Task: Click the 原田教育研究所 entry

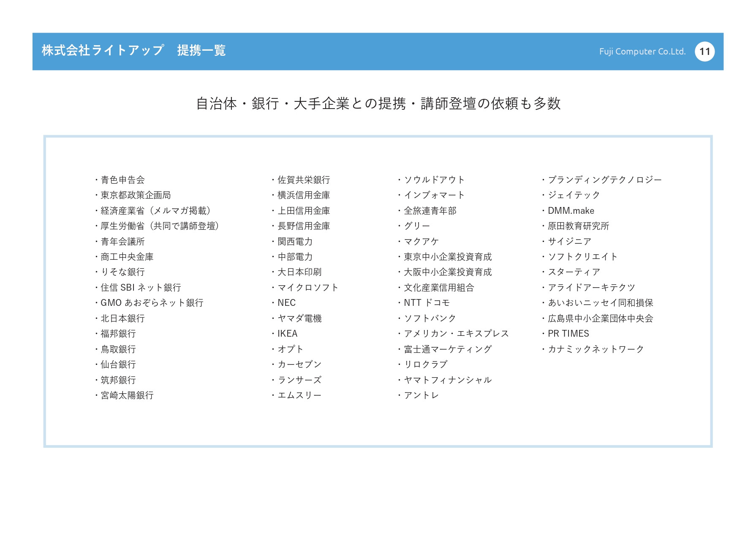Action: click(x=575, y=226)
